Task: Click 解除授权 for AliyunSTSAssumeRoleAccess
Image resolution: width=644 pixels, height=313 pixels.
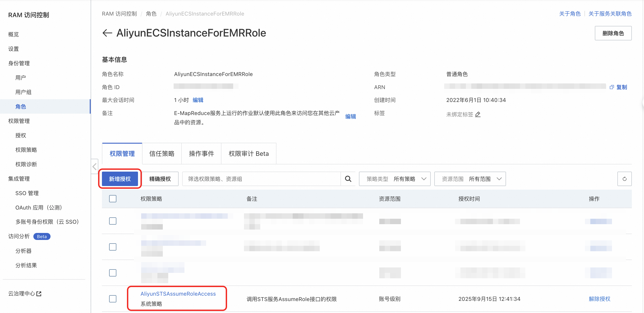Action: [x=600, y=299]
